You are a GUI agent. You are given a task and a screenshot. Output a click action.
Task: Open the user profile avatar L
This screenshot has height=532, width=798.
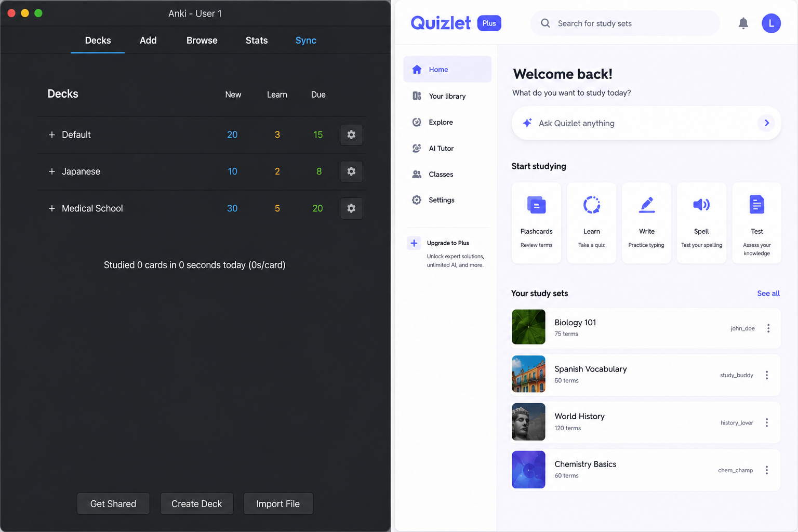click(772, 23)
